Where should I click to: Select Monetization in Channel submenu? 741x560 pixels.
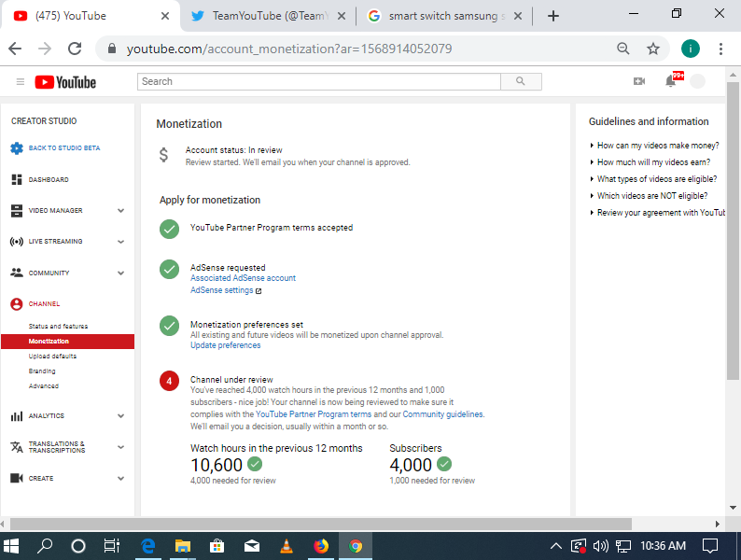coord(67,342)
